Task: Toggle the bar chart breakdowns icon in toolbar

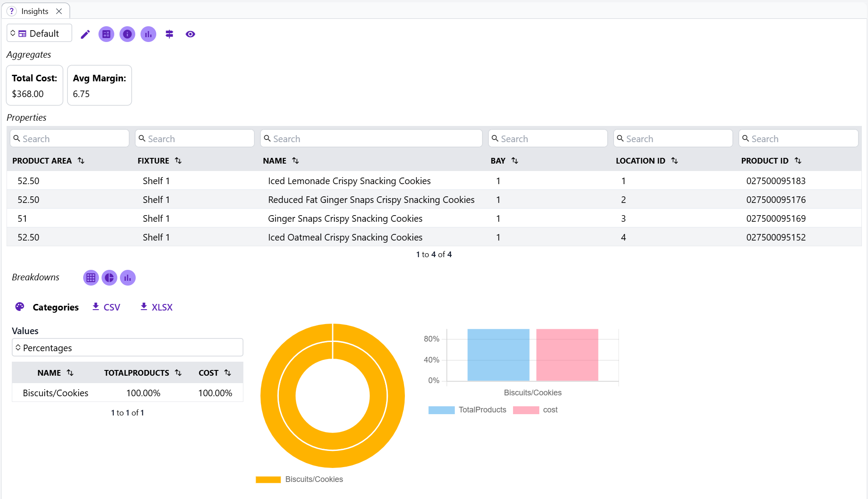Action: pyautogui.click(x=148, y=34)
